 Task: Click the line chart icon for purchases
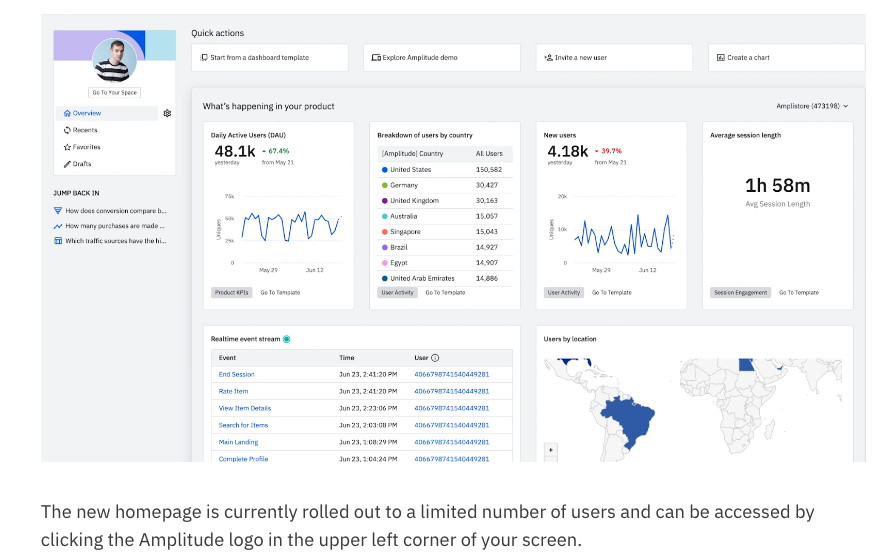tap(57, 226)
